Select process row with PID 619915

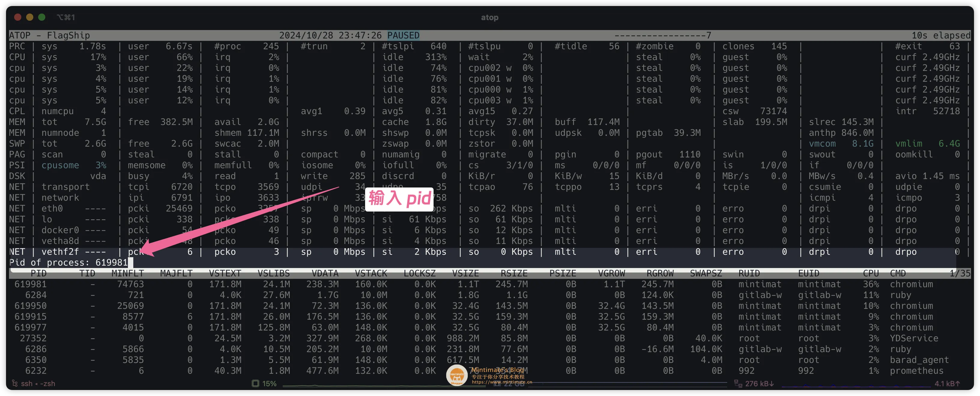pyautogui.click(x=490, y=317)
